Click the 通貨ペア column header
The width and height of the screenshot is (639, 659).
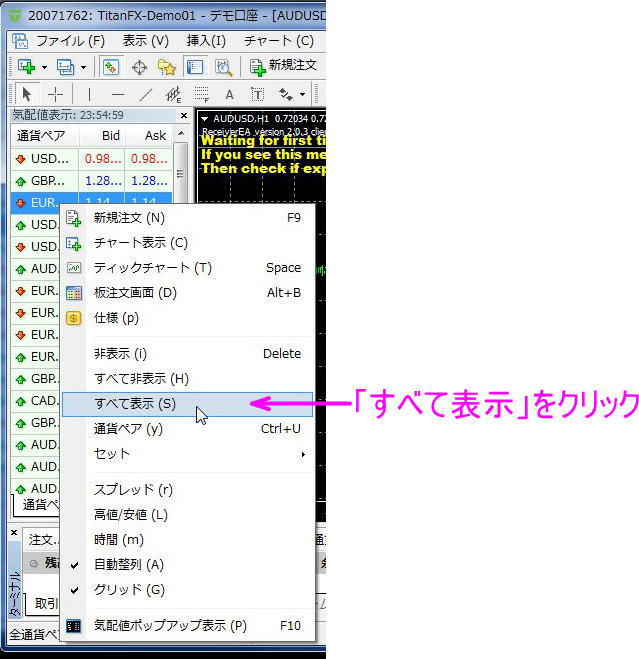point(45,135)
